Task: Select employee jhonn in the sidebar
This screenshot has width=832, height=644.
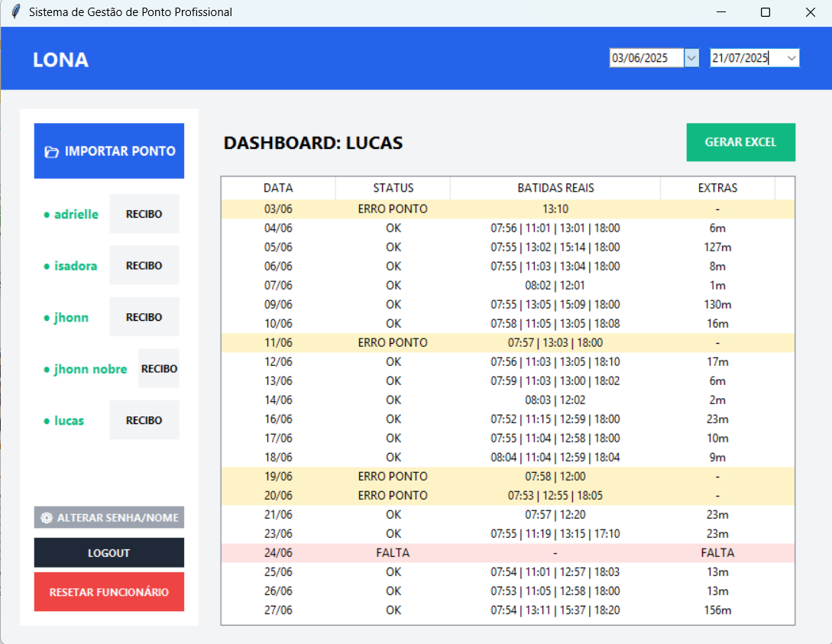Action: point(70,318)
